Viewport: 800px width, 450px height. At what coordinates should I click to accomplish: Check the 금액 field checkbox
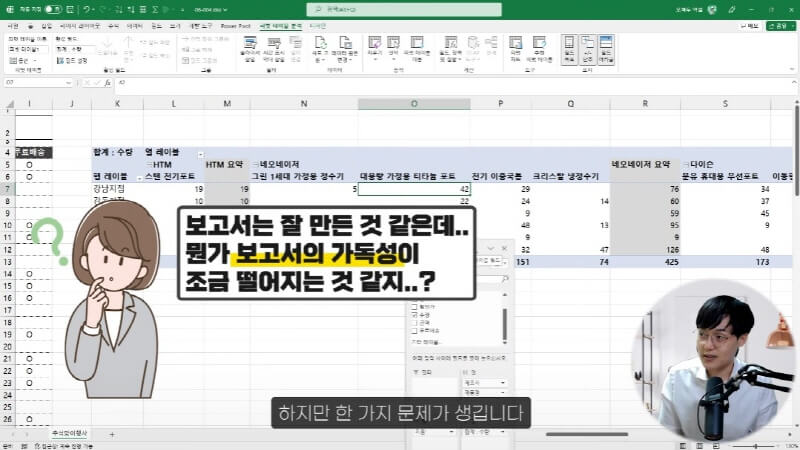pyautogui.click(x=414, y=322)
